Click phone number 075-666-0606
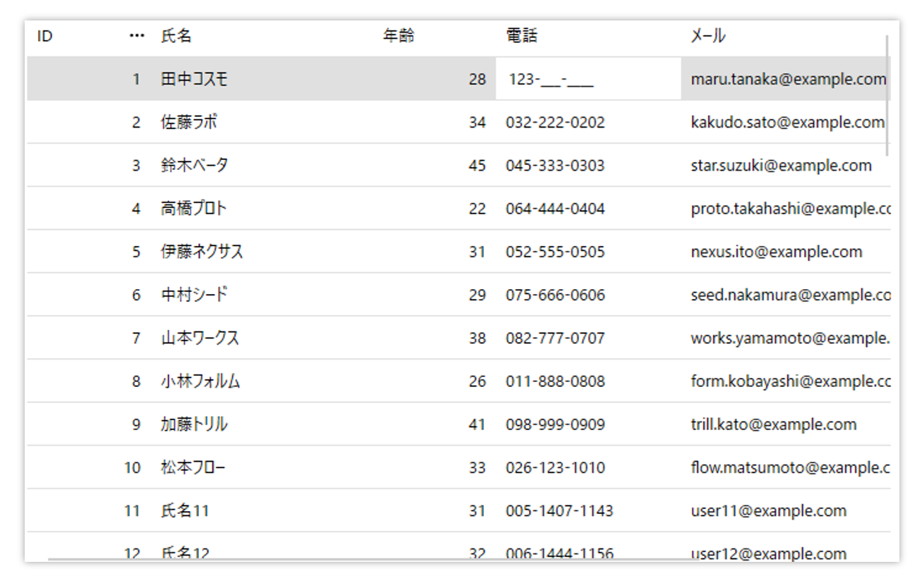Viewport: 924px width, 583px height. tap(555, 295)
